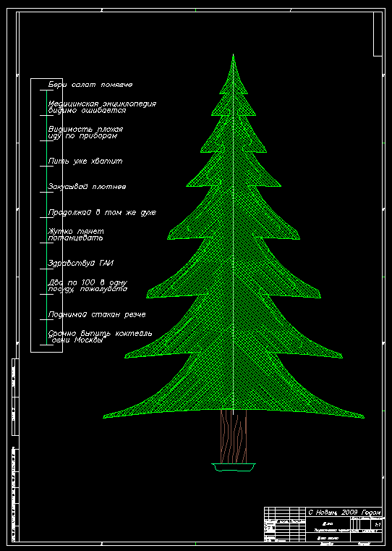The width and height of the screenshot is (392, 551).
Task: Select the tree pot at the base
Action: coord(234,467)
